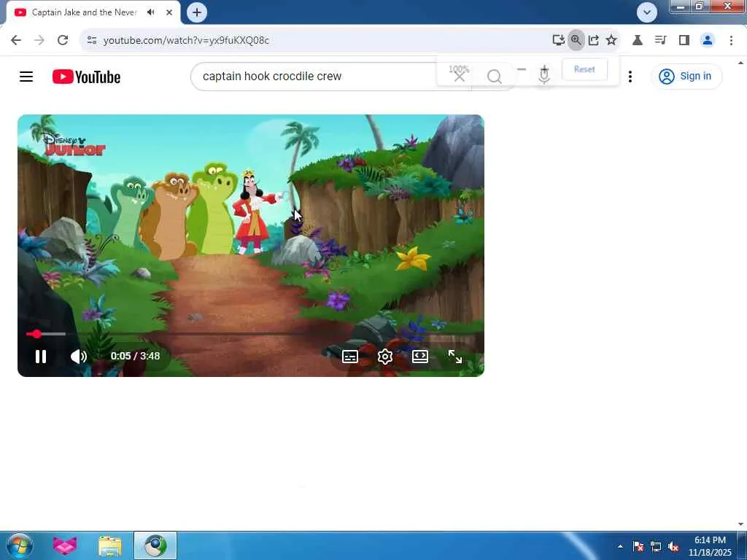Enter full screen video mode

[x=455, y=356]
